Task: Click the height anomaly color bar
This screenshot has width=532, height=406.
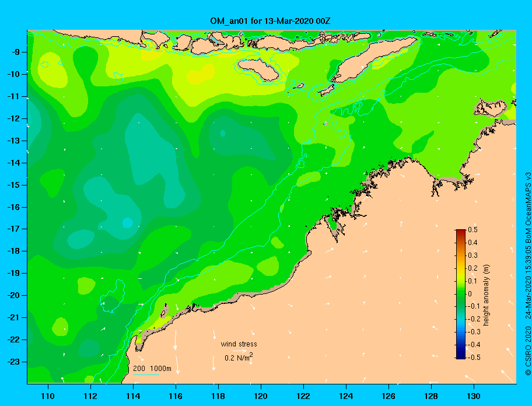Action: click(x=461, y=294)
